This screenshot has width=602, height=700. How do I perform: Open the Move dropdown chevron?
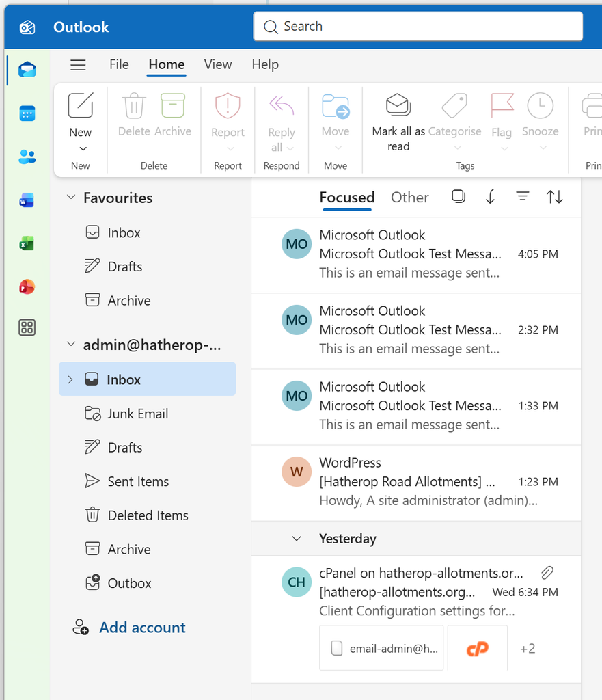[338, 148]
